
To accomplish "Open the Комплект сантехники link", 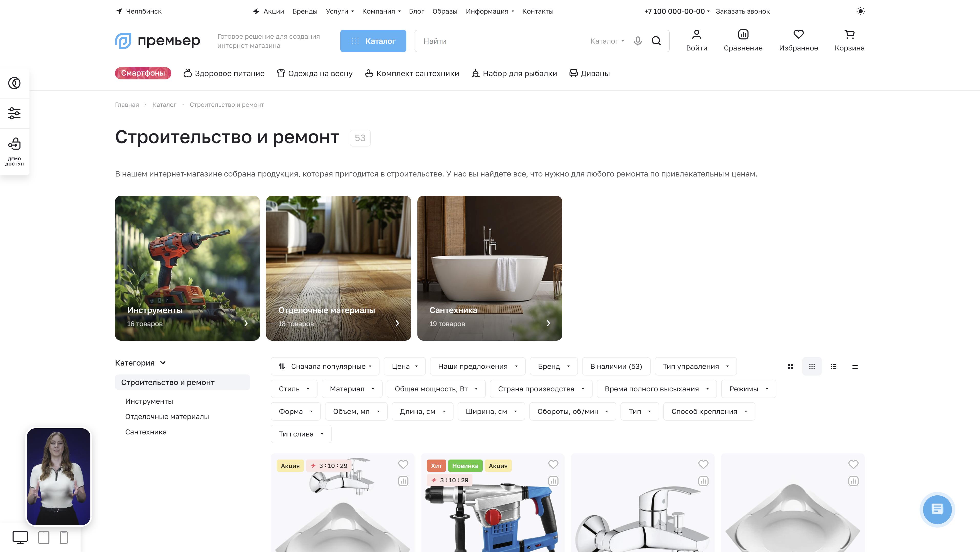I will coord(412,74).
